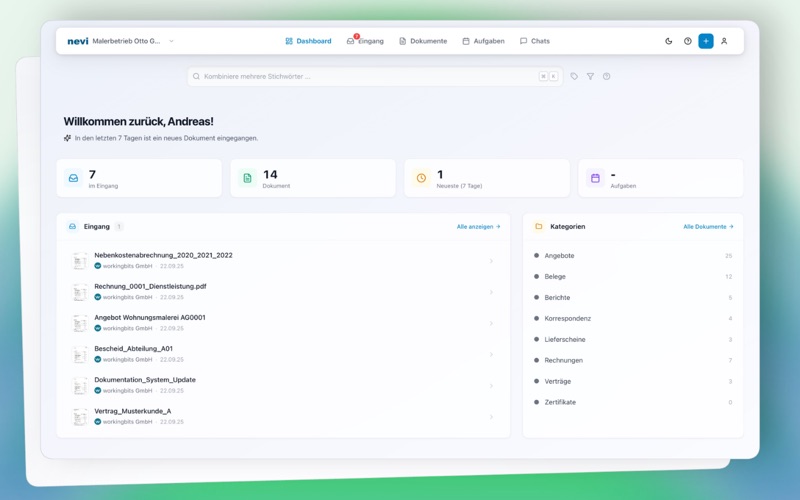800x500 pixels.
Task: Open the Neueste (7 Tage) stat card
Action: pyautogui.click(x=487, y=178)
